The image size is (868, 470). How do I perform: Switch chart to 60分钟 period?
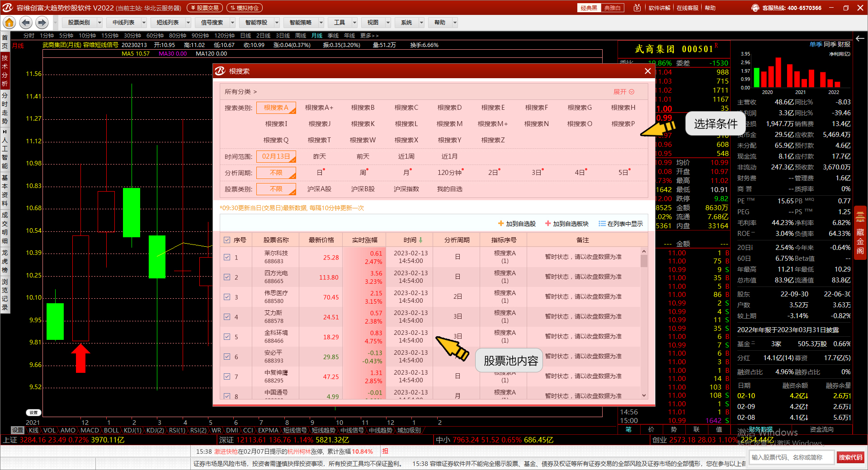click(x=155, y=35)
